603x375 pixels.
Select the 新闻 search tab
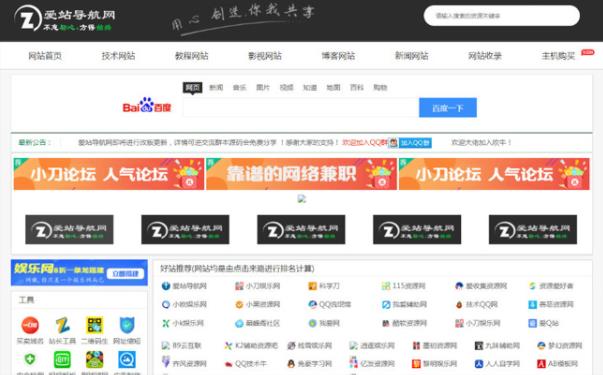[x=216, y=88]
